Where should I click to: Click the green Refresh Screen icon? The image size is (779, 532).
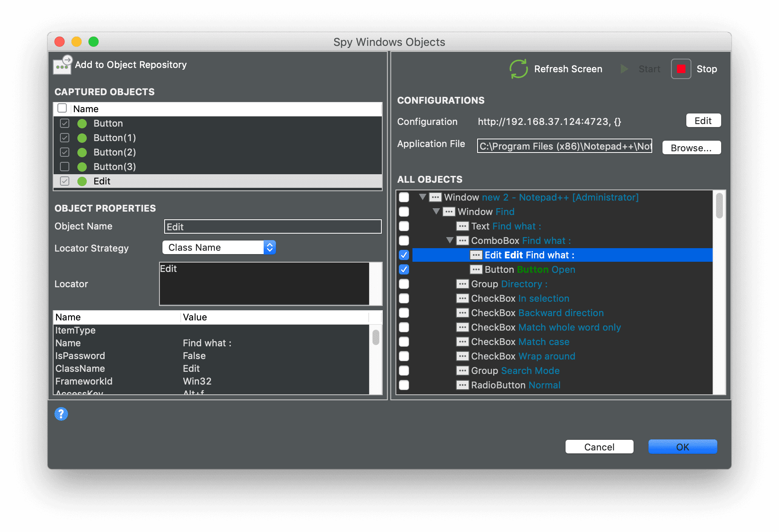(x=519, y=69)
